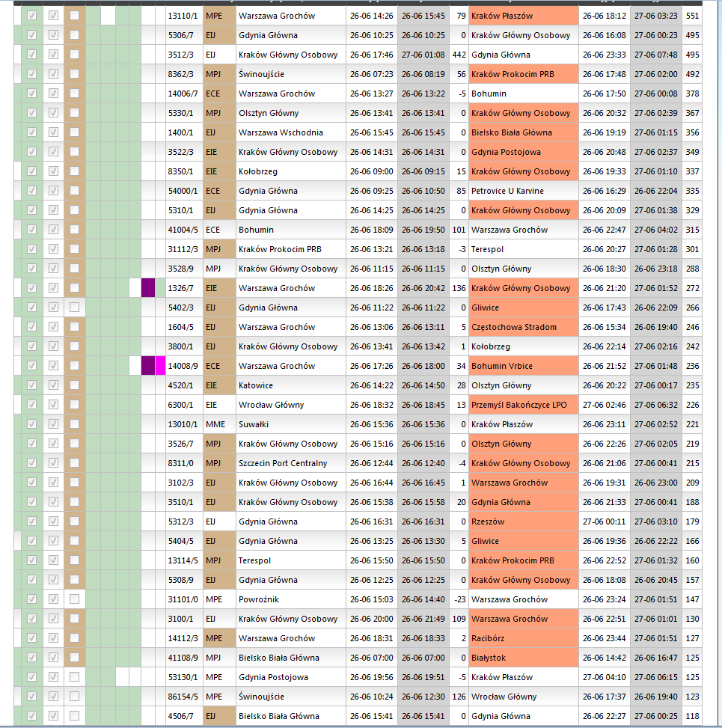Click arrival time 27-06 04:10
The width and height of the screenshot is (722, 728).
click(x=605, y=677)
